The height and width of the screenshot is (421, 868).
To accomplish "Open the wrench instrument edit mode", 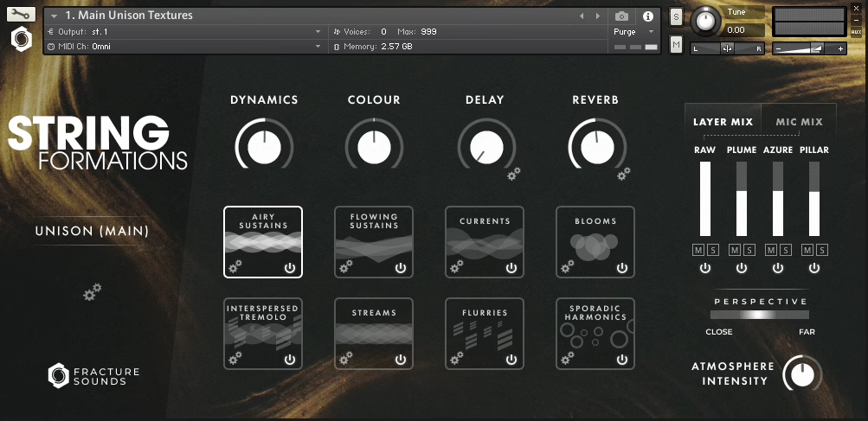I will [x=21, y=15].
